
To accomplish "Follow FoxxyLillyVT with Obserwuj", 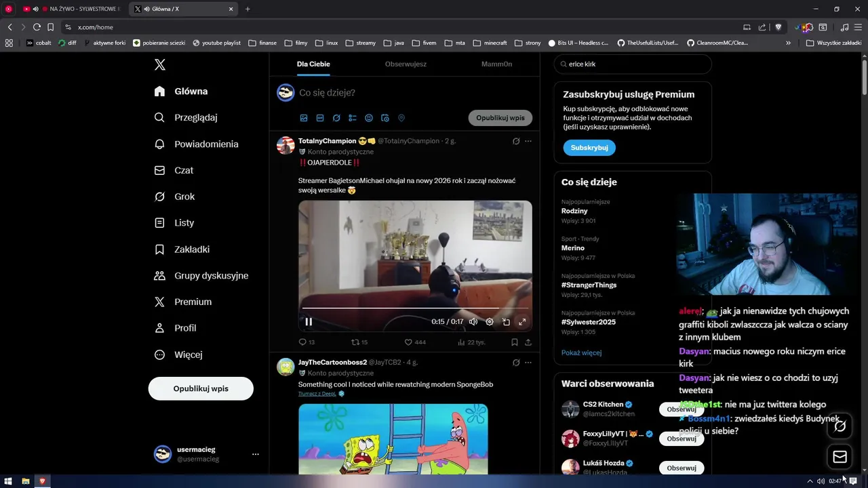I will click(682, 439).
